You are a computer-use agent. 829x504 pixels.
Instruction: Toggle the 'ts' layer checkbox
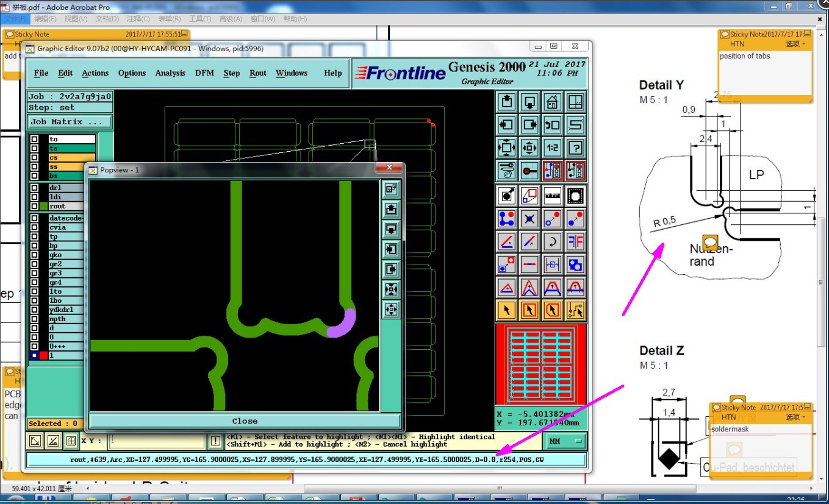(x=35, y=148)
